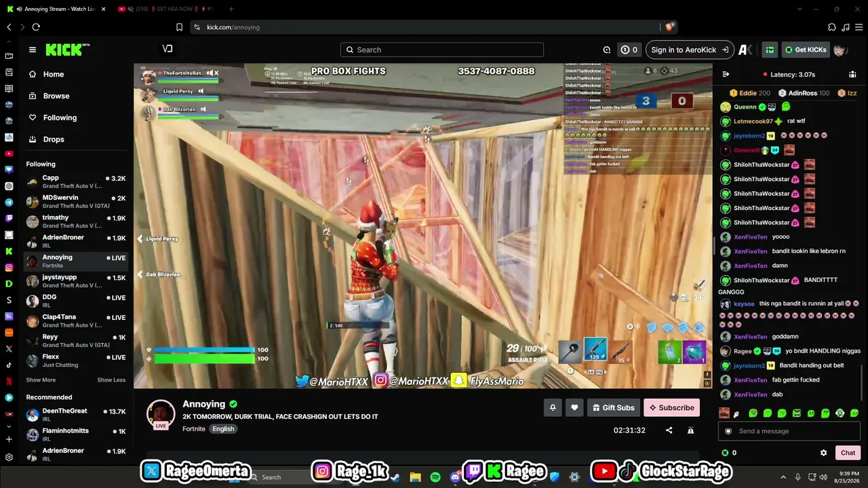Viewport: 868px width, 488px height.
Task: Open MDSwervin channel in Following list
Action: pyautogui.click(x=76, y=201)
